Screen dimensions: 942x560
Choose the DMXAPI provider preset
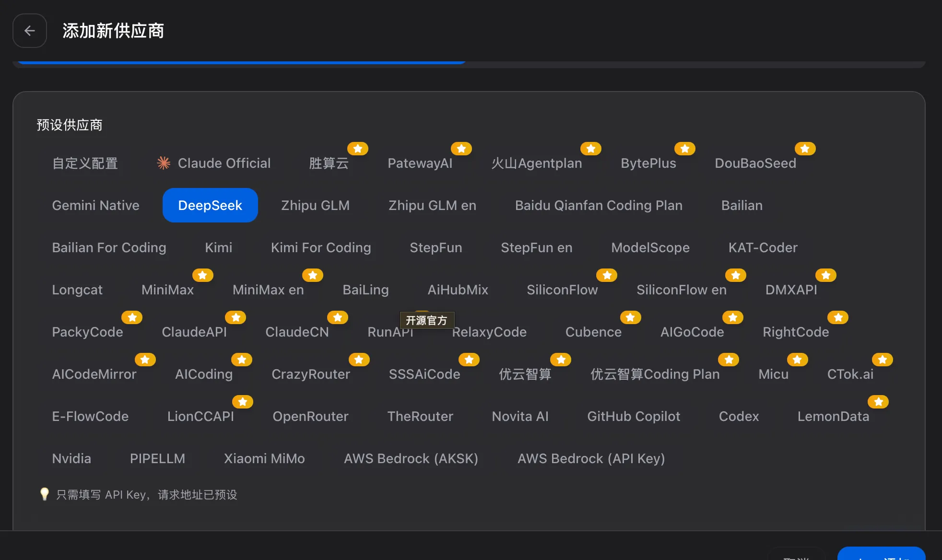click(791, 290)
